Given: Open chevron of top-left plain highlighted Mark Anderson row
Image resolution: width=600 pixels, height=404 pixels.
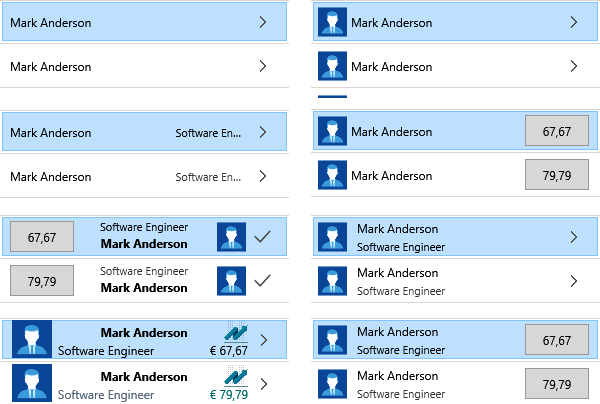Looking at the screenshot, I should pos(262,22).
